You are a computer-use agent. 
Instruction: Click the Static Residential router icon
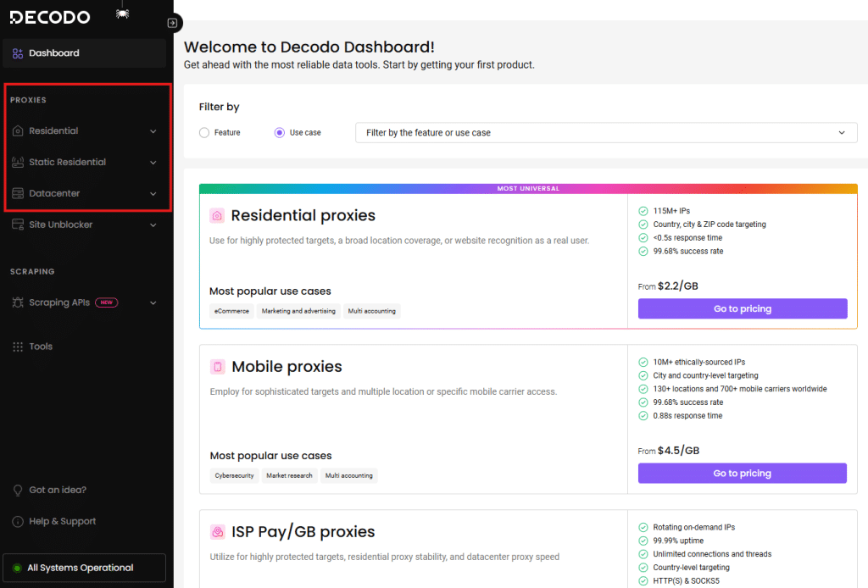(x=18, y=162)
